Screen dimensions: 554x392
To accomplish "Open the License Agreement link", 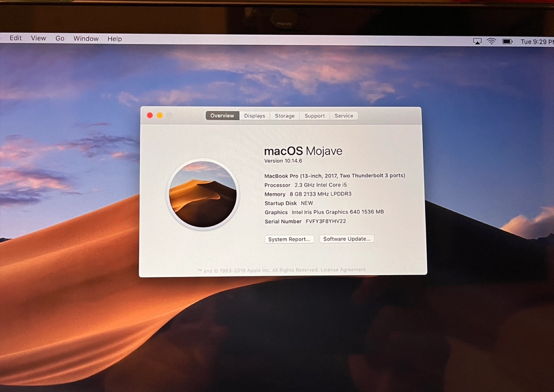I will [x=343, y=270].
